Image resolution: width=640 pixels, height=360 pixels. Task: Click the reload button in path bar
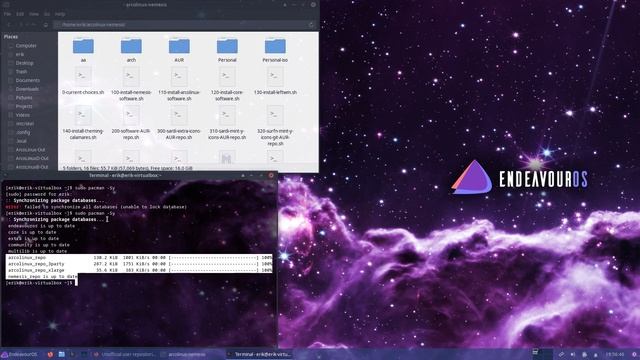pyautogui.click(x=311, y=24)
